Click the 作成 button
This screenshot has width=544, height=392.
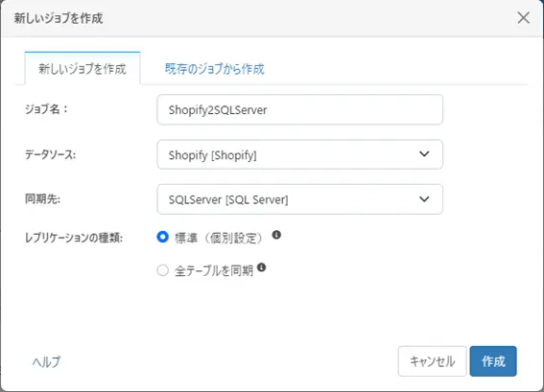click(x=493, y=361)
